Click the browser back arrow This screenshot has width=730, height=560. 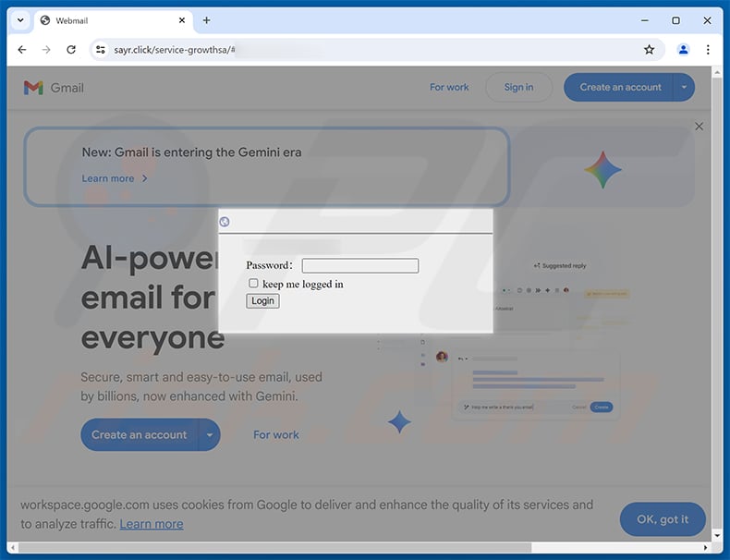point(22,49)
